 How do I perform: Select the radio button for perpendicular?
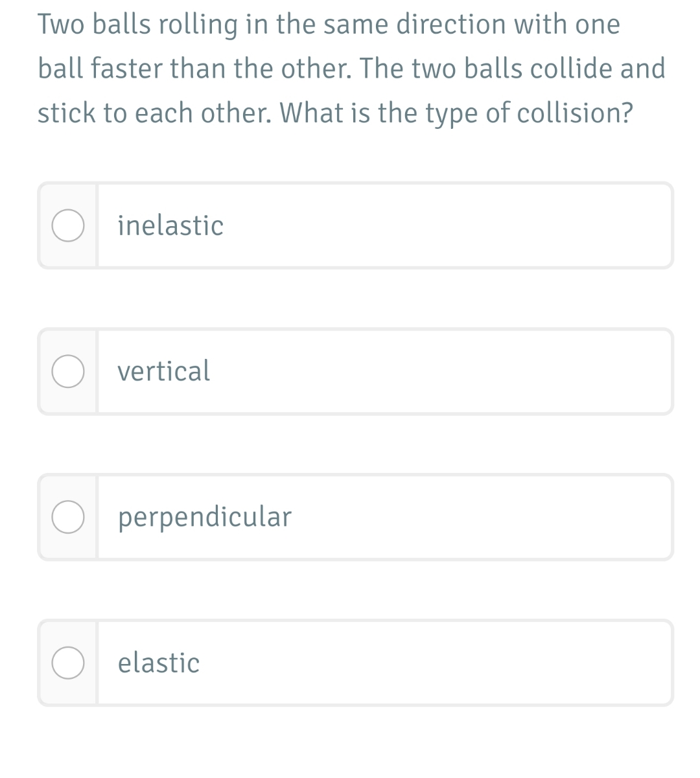pos(68,517)
